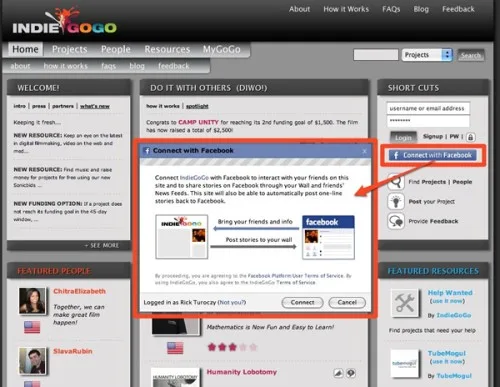Click the lowercase faqs sub-menu link
This screenshot has height=387, width=500.
[109, 66]
